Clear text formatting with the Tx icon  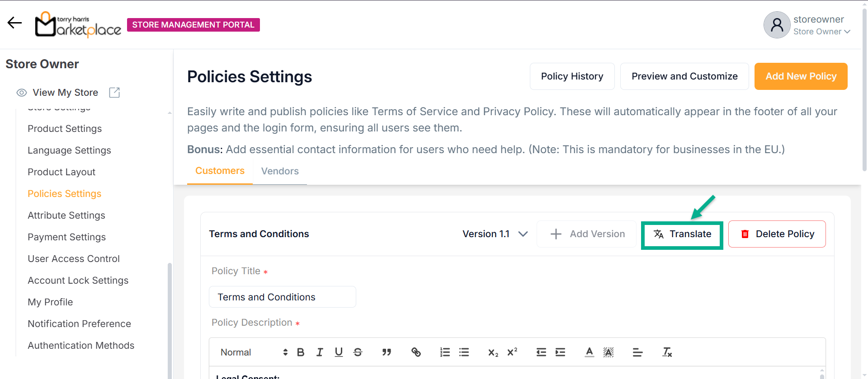pos(667,352)
